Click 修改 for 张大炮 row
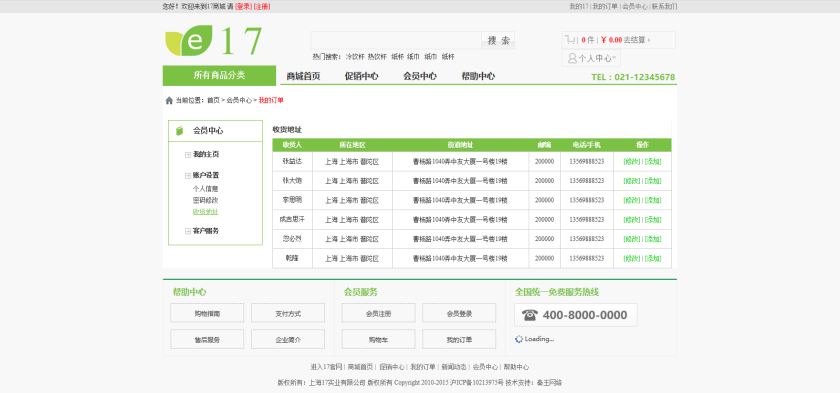The height and width of the screenshot is (393, 840). point(632,181)
